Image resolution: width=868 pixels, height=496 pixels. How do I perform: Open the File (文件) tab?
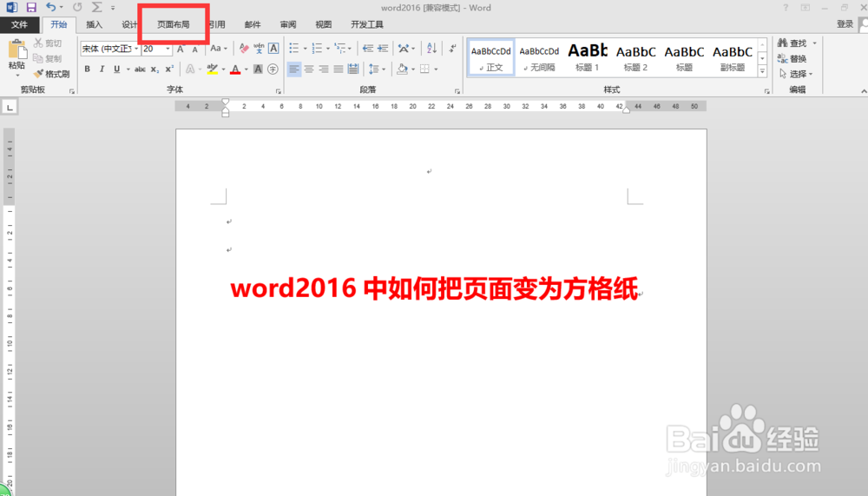(19, 24)
